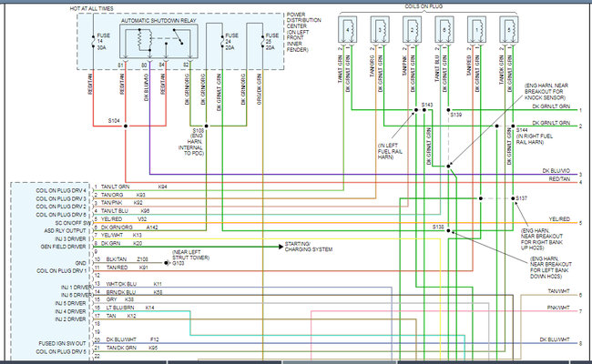
Task: Click the coil-on-plug symbol numbered 5
Action: [x=509, y=29]
